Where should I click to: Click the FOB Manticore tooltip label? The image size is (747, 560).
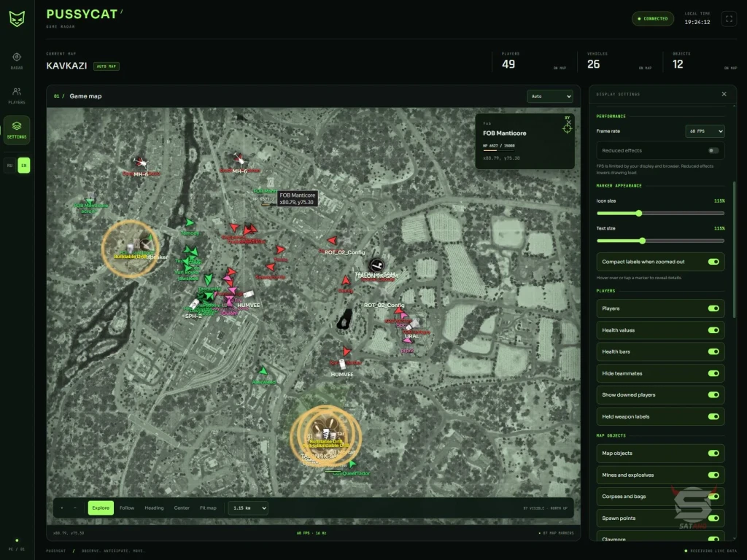298,198
